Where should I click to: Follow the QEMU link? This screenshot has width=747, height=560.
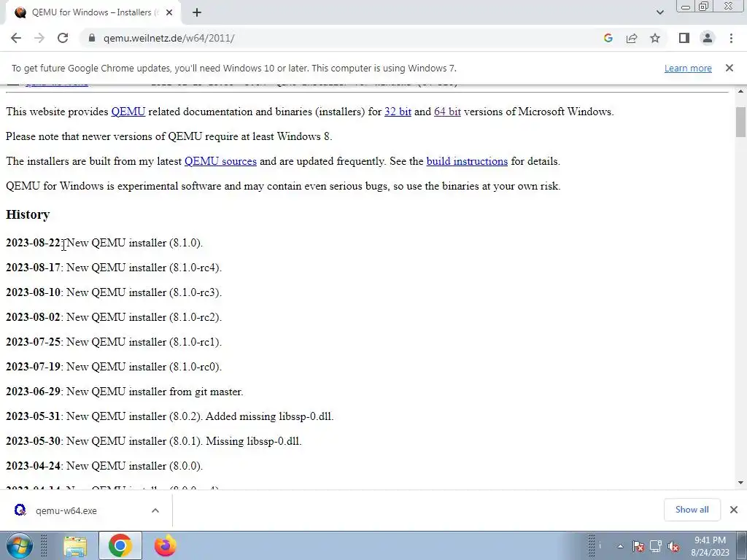[x=128, y=112]
